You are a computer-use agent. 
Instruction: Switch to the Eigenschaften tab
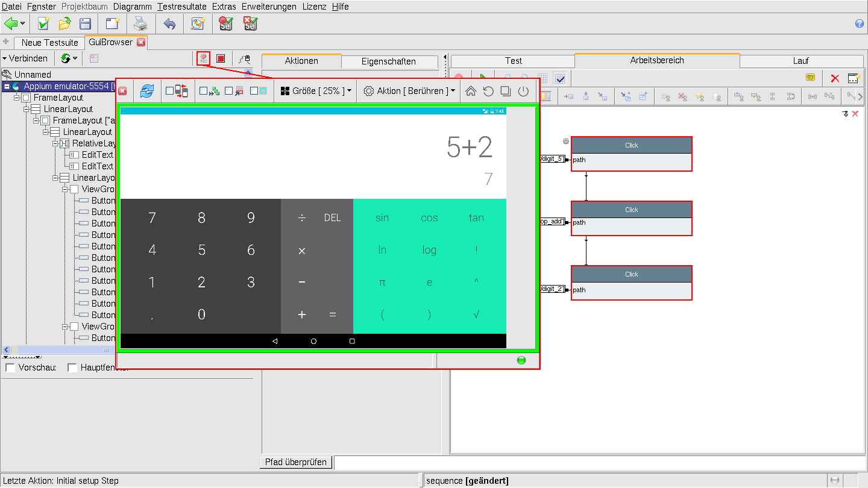(x=389, y=61)
